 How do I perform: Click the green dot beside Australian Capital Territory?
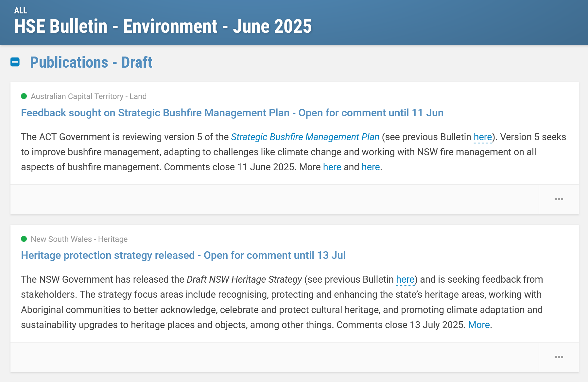(x=24, y=96)
